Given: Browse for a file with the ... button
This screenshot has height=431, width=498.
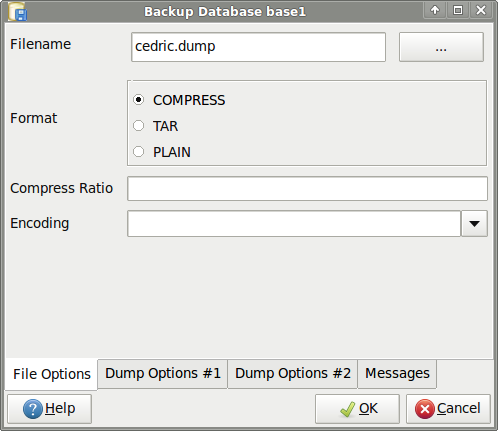Looking at the screenshot, I should coord(441,47).
